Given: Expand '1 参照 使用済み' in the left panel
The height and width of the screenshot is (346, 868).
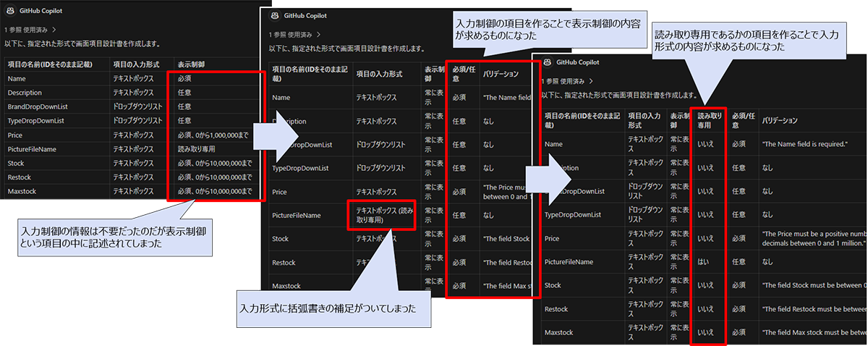Looking at the screenshot, I should (x=32, y=30).
